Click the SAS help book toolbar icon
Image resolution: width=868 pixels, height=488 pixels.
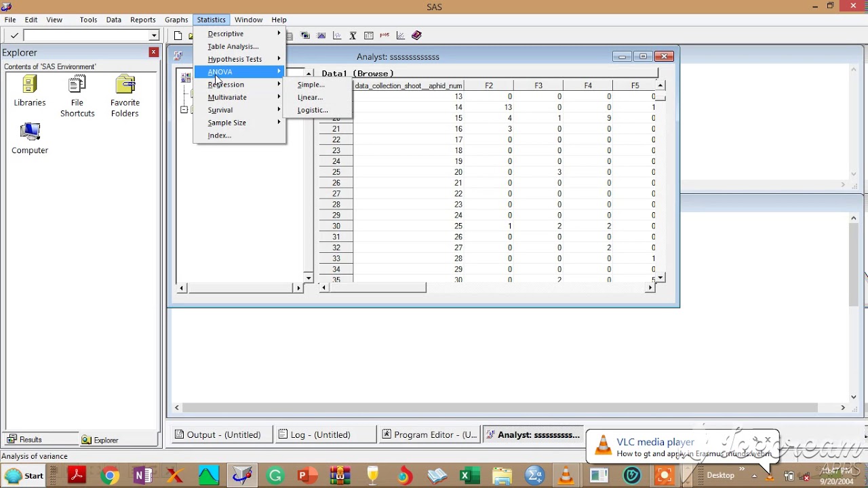tap(416, 35)
